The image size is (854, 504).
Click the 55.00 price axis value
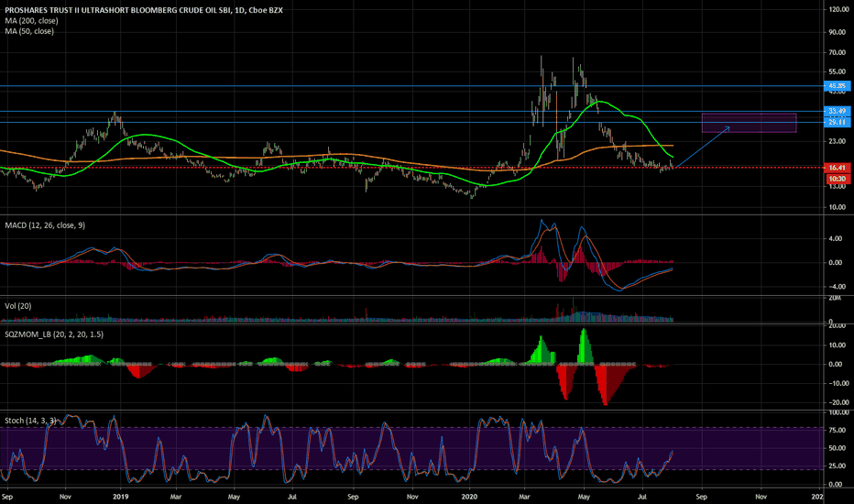[838, 71]
